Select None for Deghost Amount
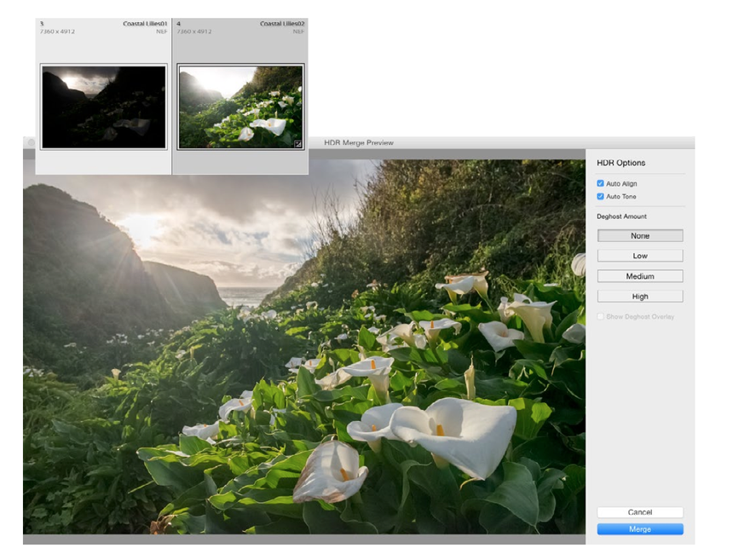 click(x=640, y=234)
